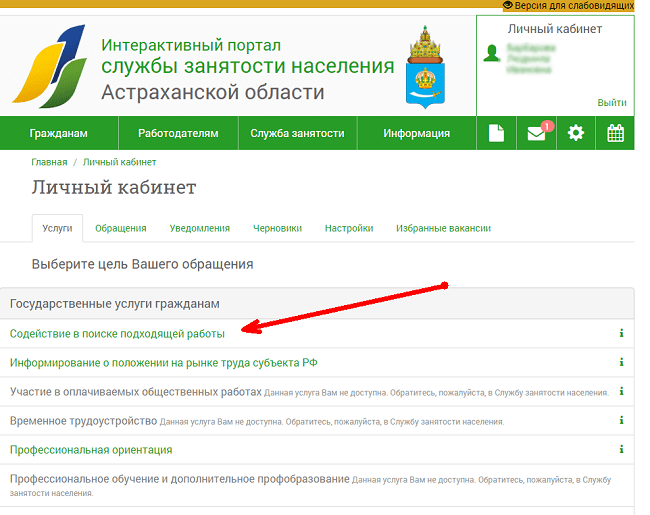
Task: Switch to the Черновики tab
Action: 277,228
